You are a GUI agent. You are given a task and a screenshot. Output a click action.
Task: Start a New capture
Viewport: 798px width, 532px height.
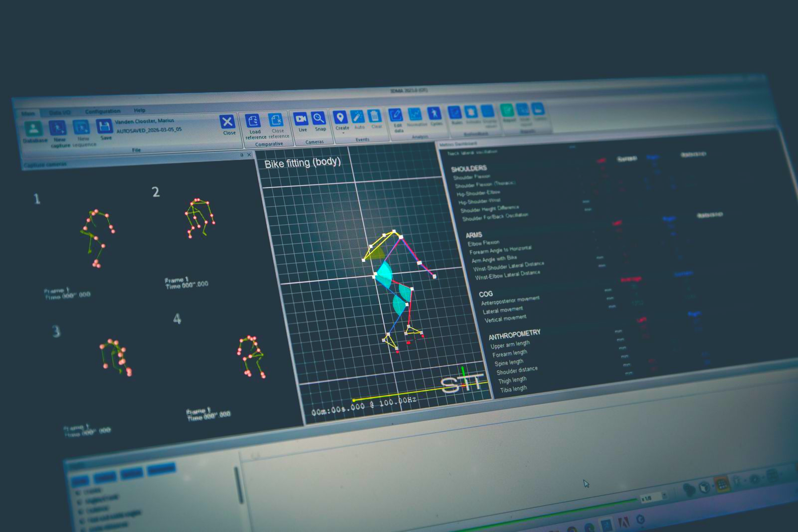coord(58,129)
